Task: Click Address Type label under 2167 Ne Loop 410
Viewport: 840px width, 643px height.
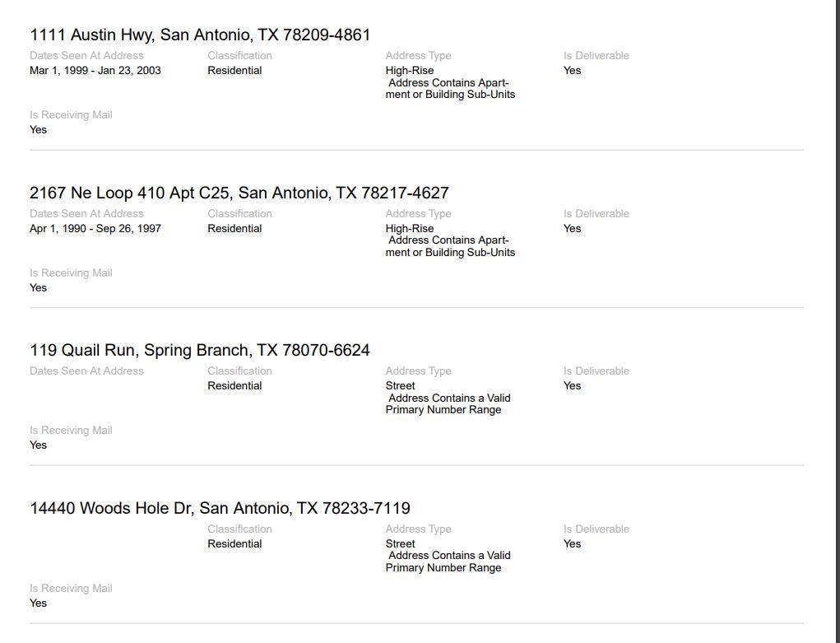Action: pyautogui.click(x=418, y=214)
